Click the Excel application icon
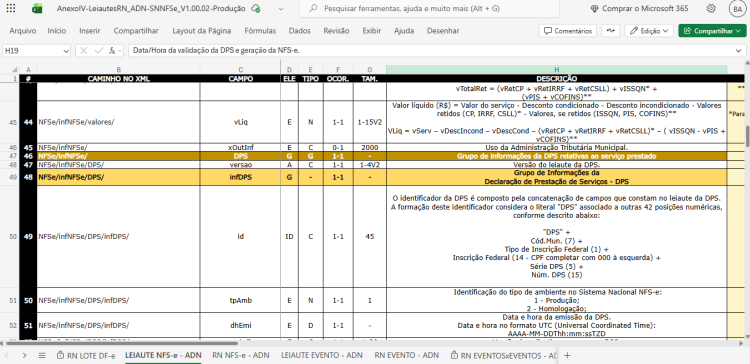Image resolution: width=750 pixels, height=364 pixels. tap(37, 9)
